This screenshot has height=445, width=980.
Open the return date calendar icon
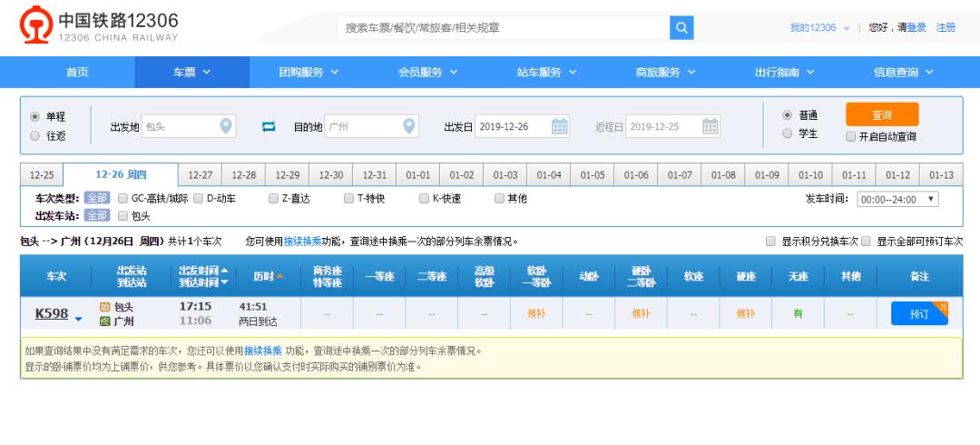[x=710, y=126]
